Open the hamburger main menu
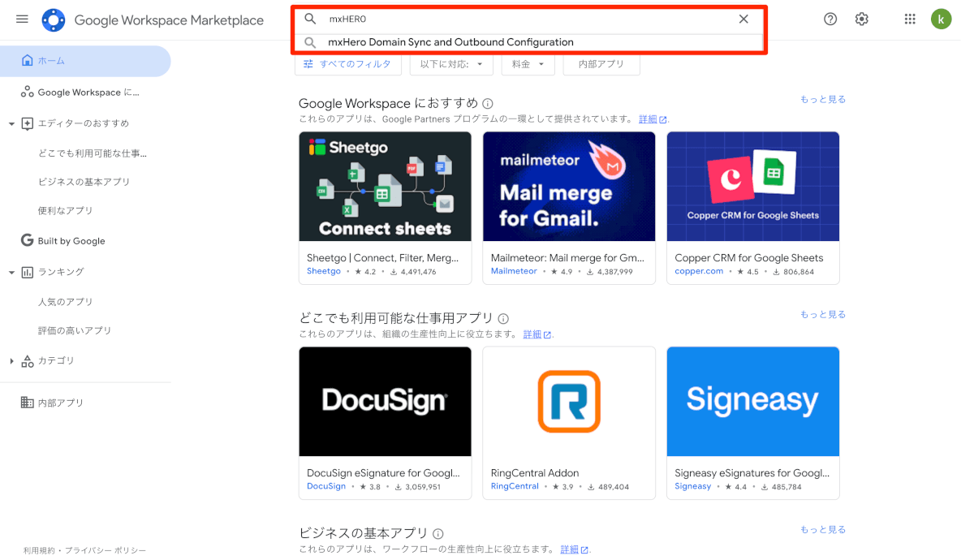Viewport: 974px width, 560px height. (x=22, y=19)
